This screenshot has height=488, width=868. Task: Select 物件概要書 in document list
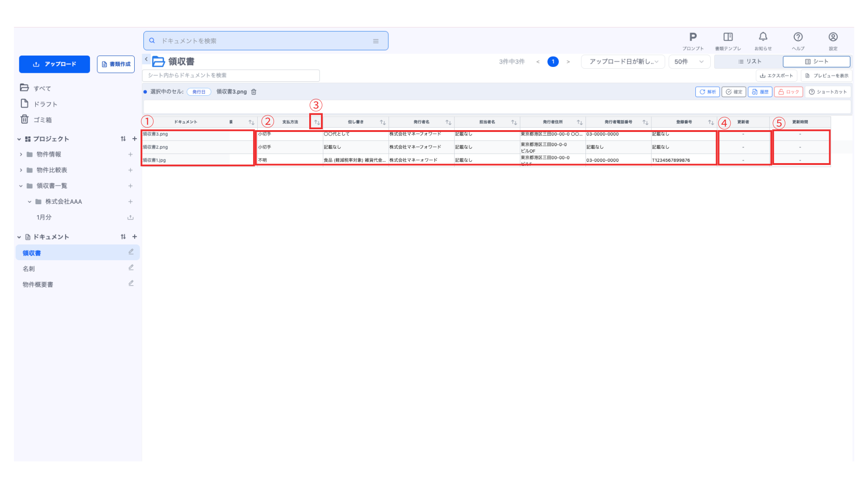tap(38, 284)
